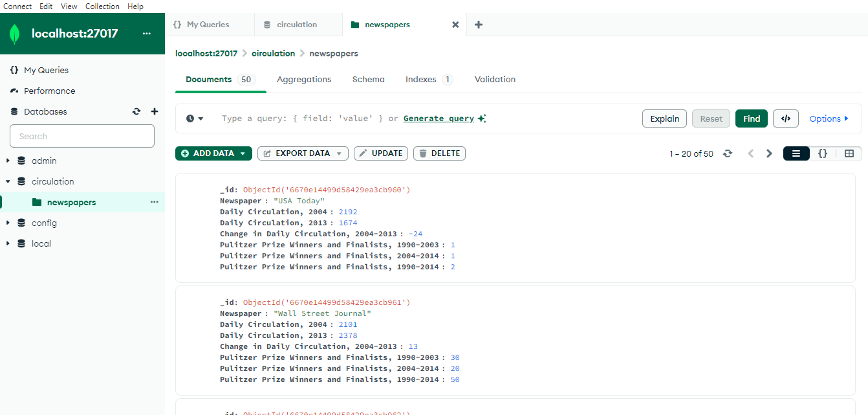Switch to list view of documents
868x415 pixels.
point(796,153)
